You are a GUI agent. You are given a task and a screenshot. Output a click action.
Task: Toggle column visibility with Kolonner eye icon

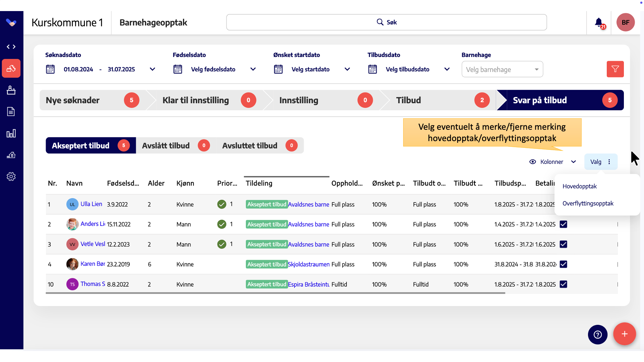tap(533, 162)
